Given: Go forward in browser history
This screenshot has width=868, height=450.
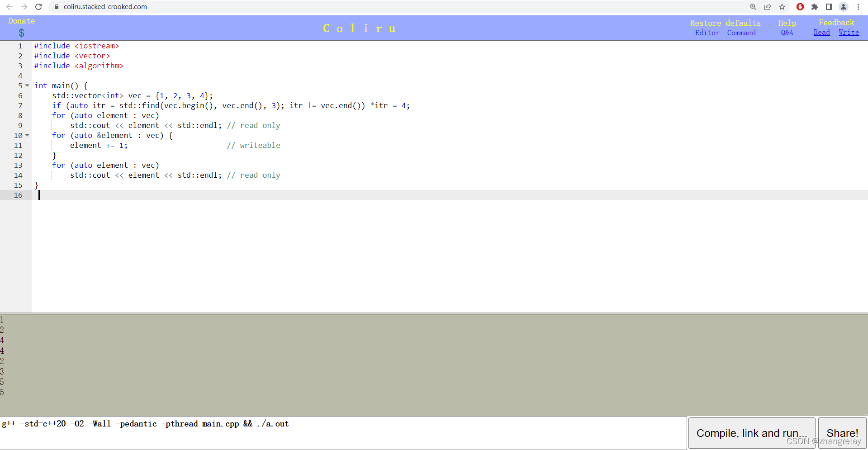Looking at the screenshot, I should (24, 7).
